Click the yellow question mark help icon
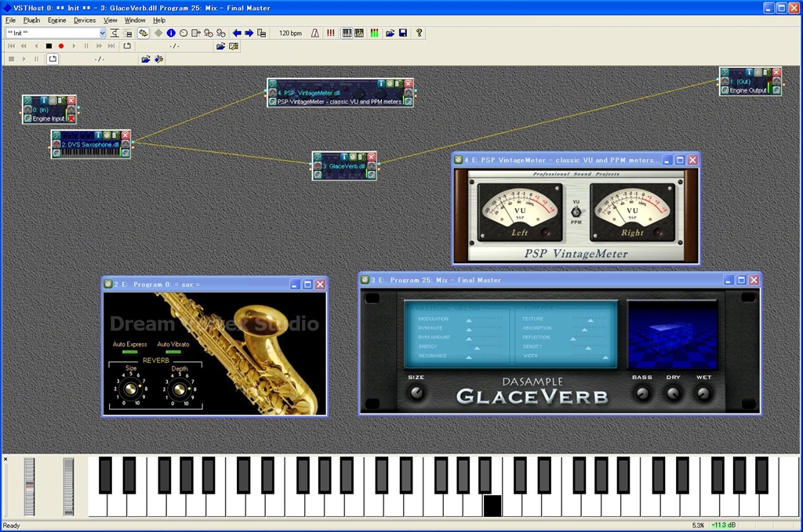 pyautogui.click(x=420, y=33)
